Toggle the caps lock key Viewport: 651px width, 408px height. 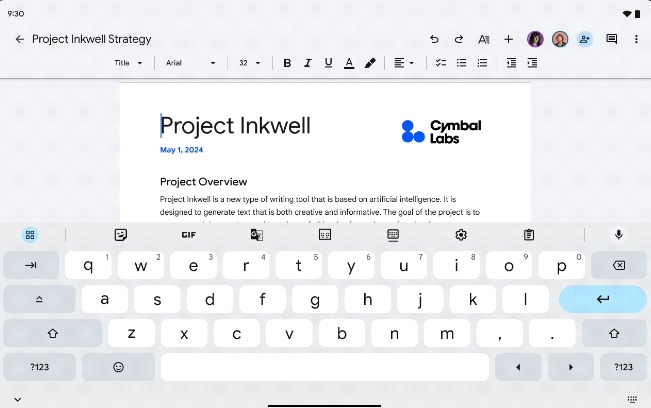point(39,299)
